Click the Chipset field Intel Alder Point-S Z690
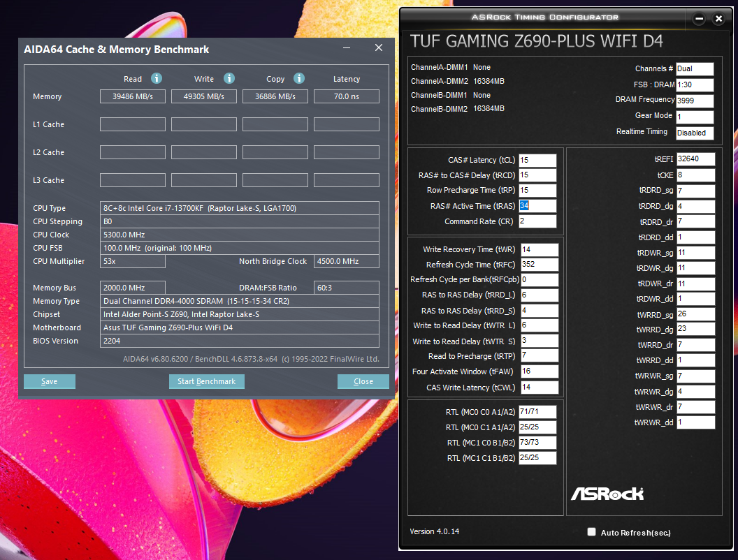The image size is (738, 560). (x=240, y=314)
